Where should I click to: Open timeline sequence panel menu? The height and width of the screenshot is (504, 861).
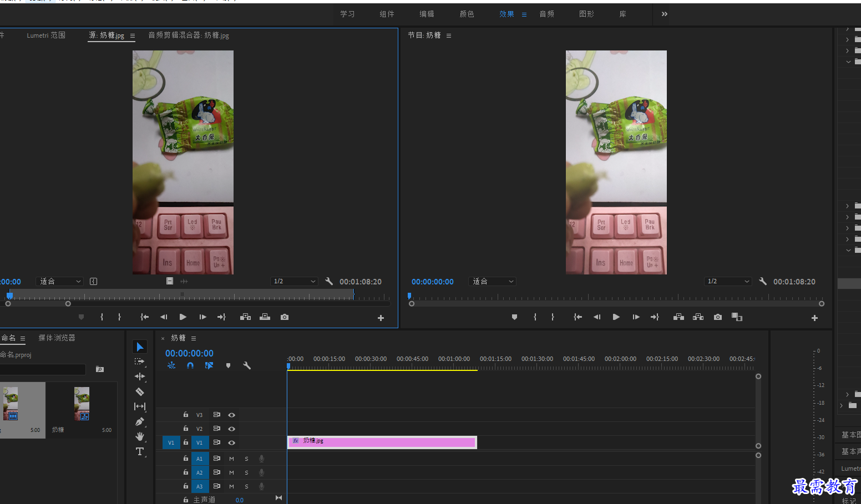pos(194,338)
